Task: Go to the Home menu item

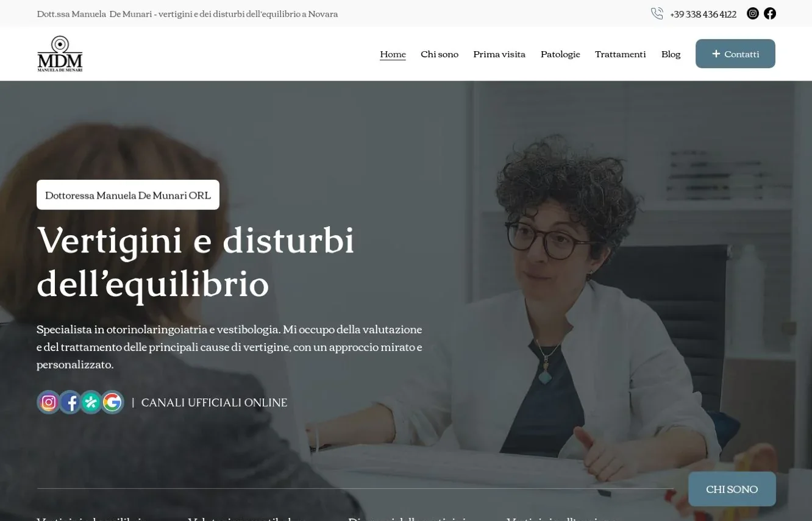Action: tap(393, 54)
